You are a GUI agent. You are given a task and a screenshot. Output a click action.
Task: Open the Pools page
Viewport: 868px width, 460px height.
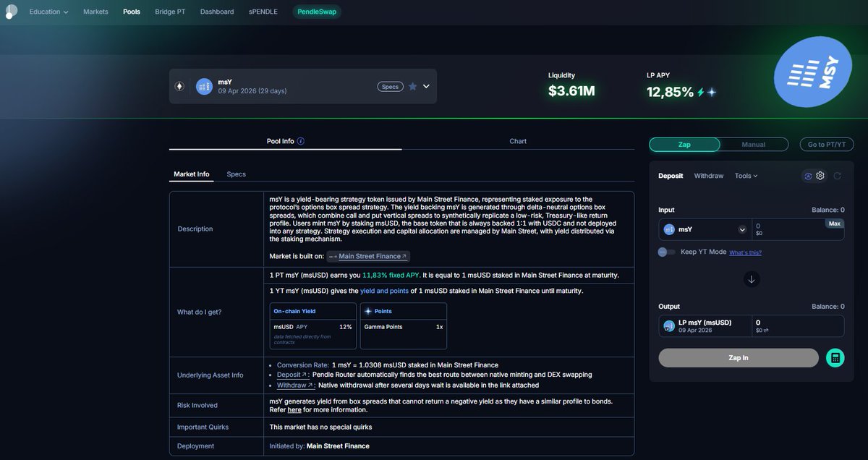[132, 12]
